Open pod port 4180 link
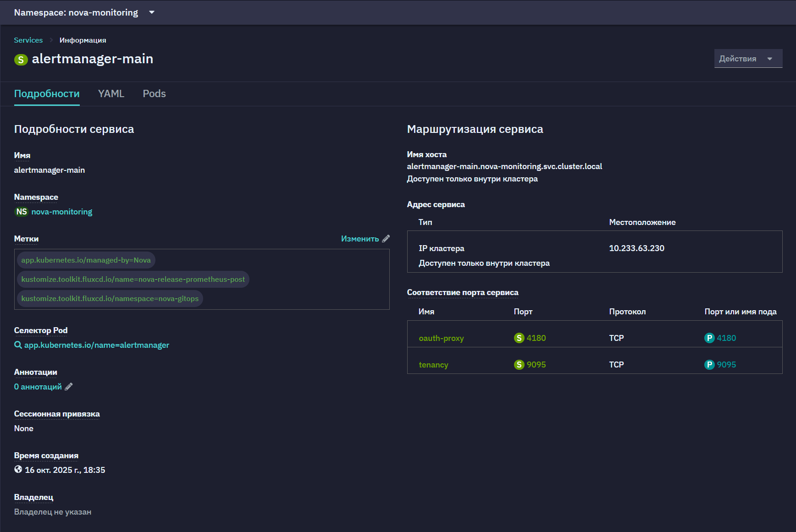 click(726, 338)
